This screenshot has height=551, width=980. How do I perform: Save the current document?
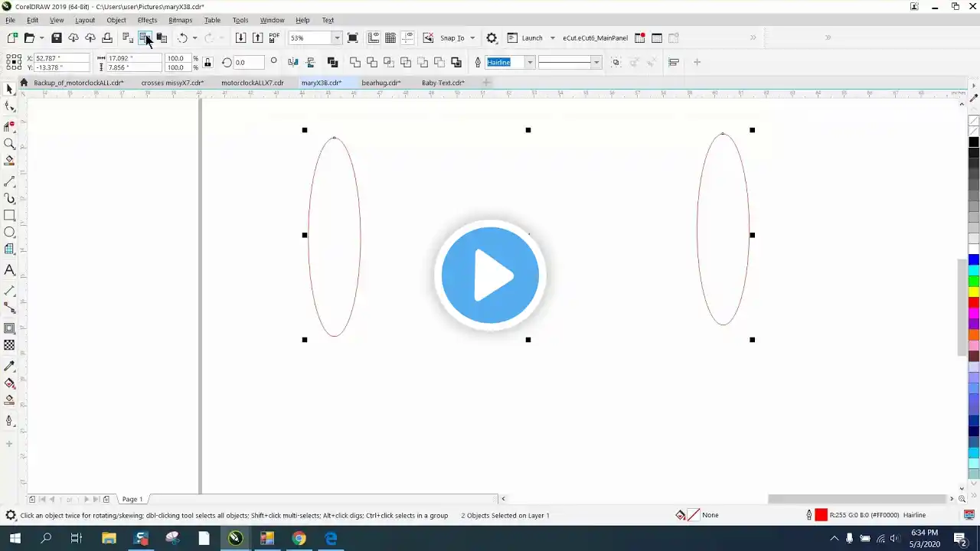click(56, 37)
